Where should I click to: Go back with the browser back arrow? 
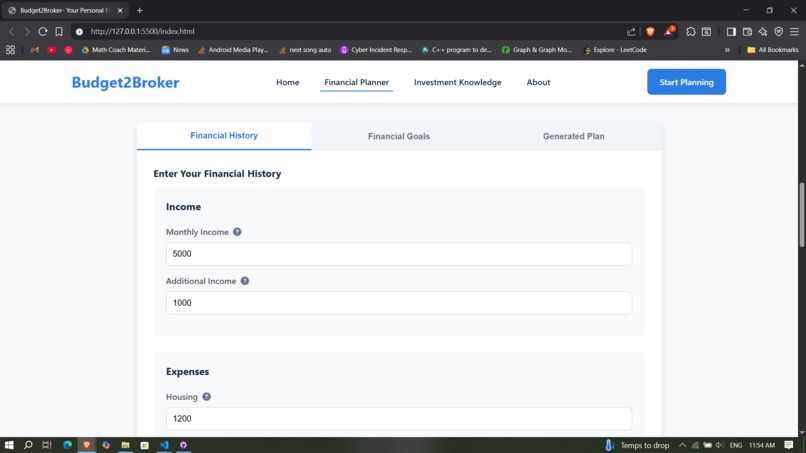point(11,31)
